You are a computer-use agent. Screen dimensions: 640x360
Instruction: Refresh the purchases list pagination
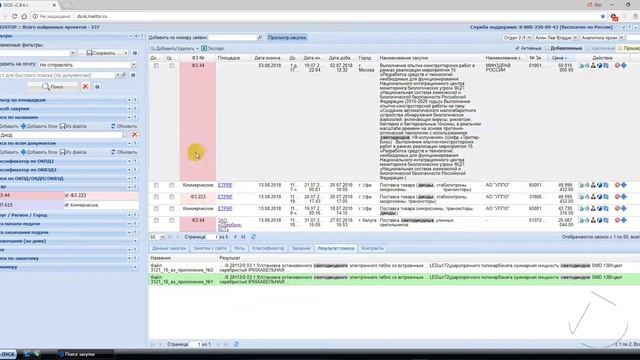pyautogui.click(x=253, y=237)
